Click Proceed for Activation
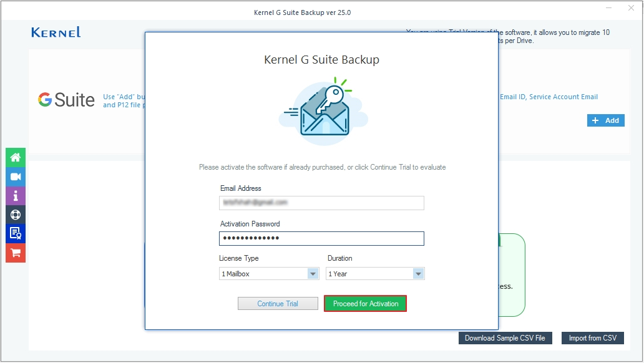The width and height of the screenshot is (644, 363). coord(365,303)
